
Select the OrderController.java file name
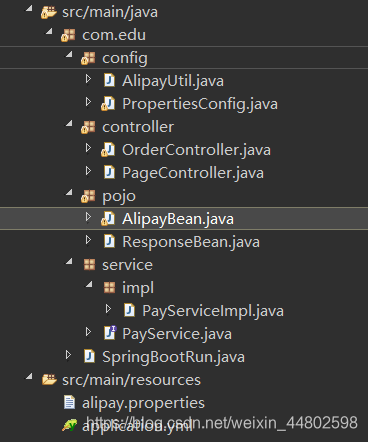196,150
